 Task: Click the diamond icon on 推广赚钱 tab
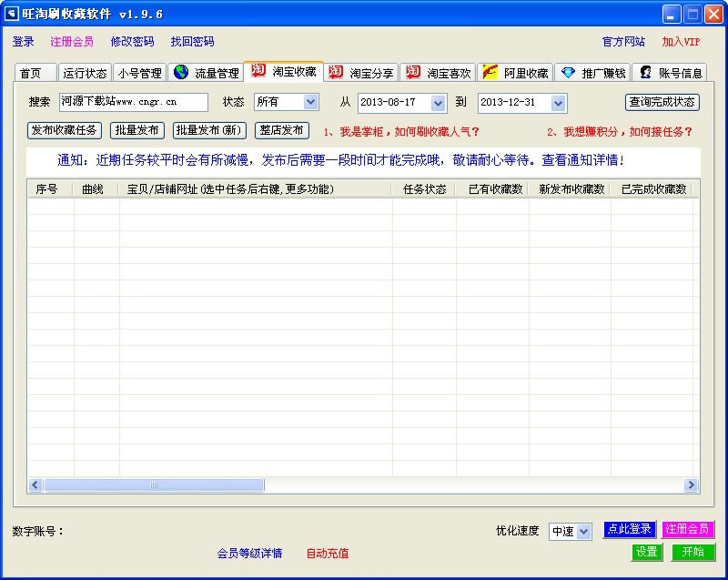[568, 73]
